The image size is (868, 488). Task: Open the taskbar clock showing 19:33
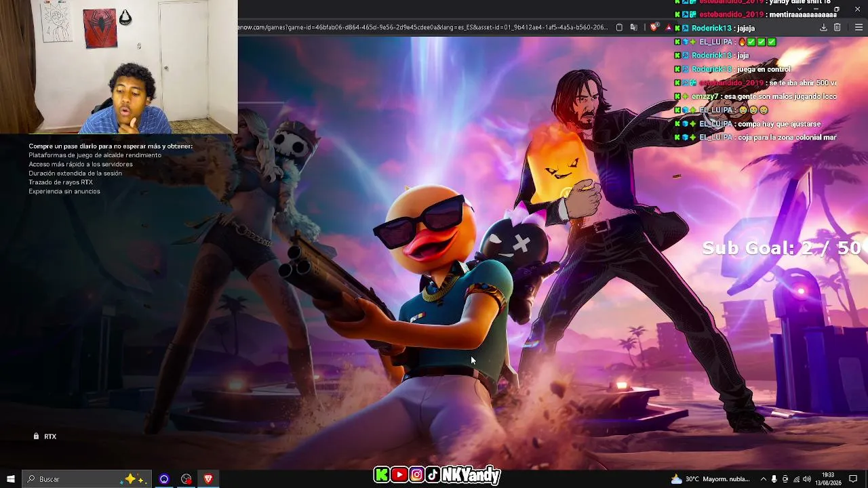[828, 479]
